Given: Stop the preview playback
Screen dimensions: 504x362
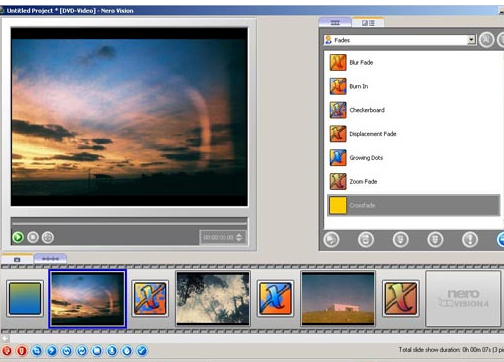Looking at the screenshot, I should coord(33,237).
